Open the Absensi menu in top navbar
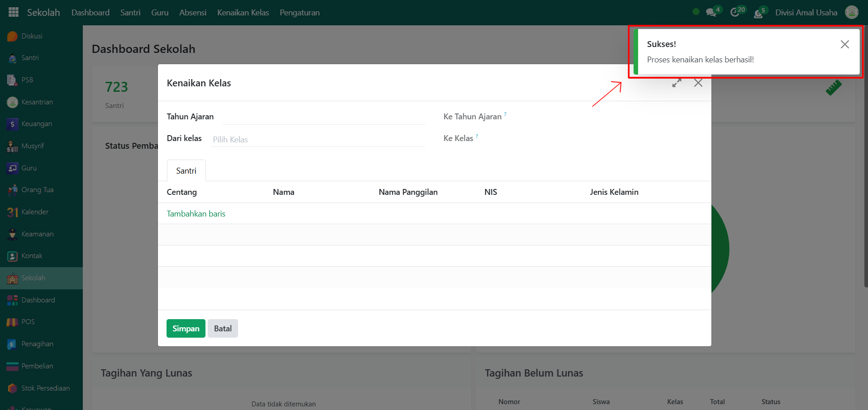Image resolution: width=868 pixels, height=410 pixels. (x=193, y=12)
